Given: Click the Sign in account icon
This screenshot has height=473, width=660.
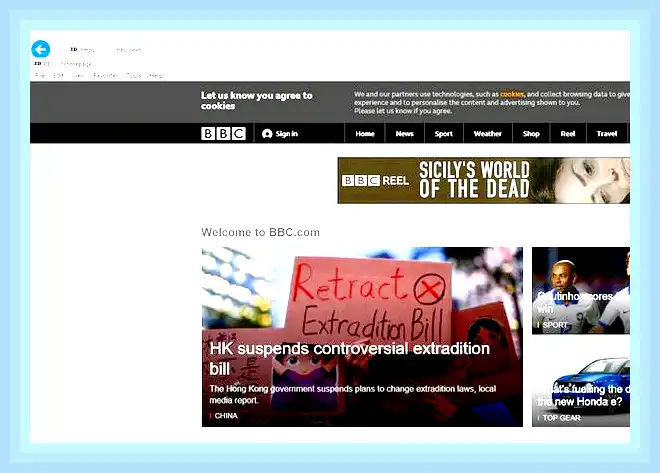Looking at the screenshot, I should 267,134.
